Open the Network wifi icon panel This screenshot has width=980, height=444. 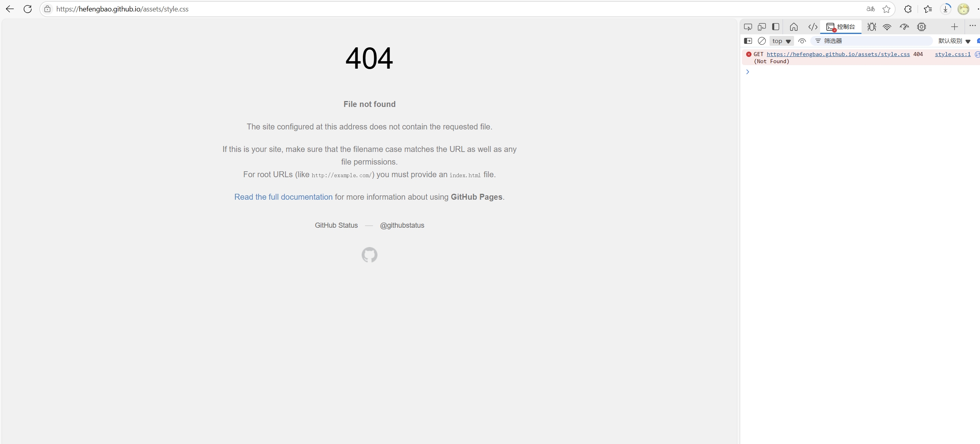point(887,27)
